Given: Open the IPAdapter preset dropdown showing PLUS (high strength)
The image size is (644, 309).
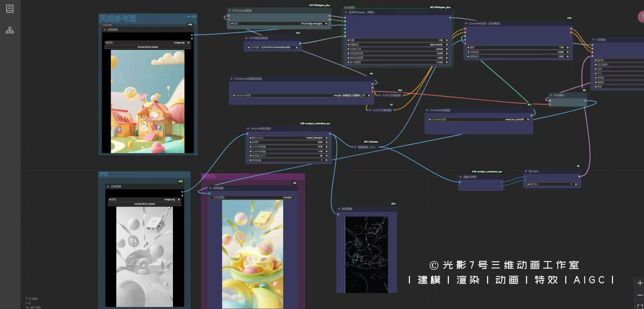Looking at the screenshot, I should (x=279, y=24).
